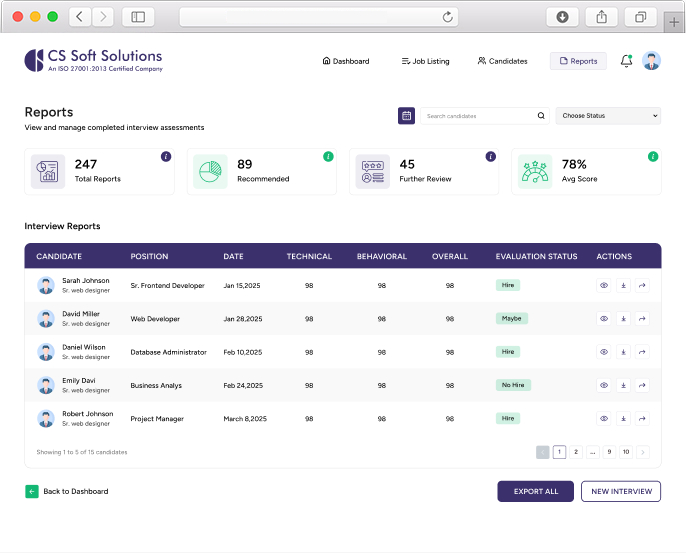686x556 pixels.
Task: Download Robert Johnson's report
Action: click(623, 419)
